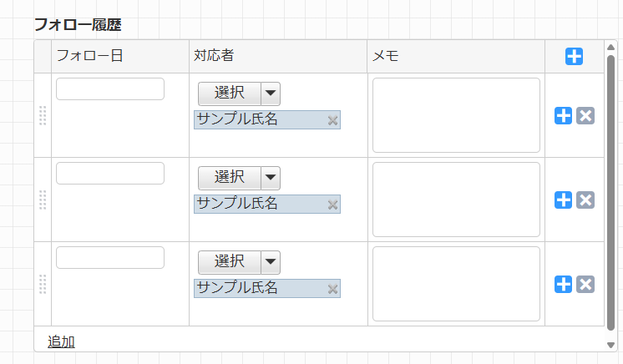623x364 pixels.
Task: Add row after the third row
Action: (564, 285)
